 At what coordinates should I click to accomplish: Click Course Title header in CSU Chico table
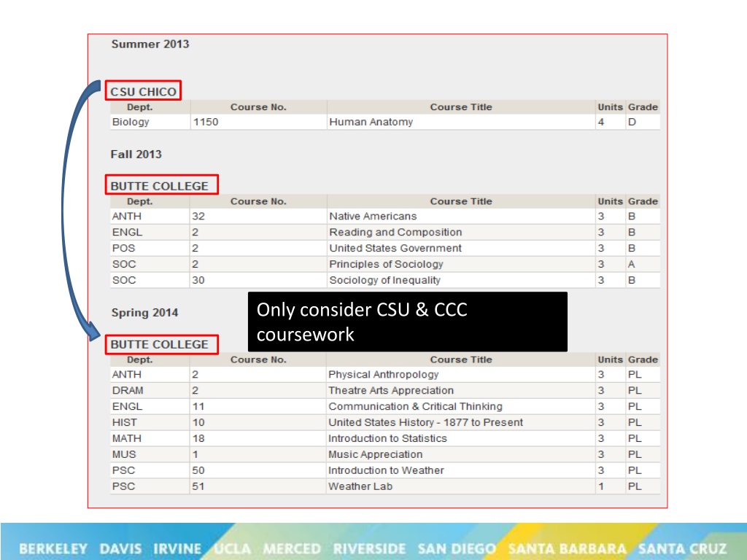(461, 107)
